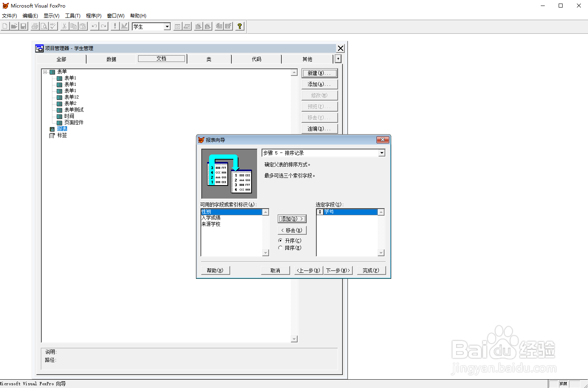Open the 帮助(H) menu in menu bar
588x388 pixels.
coord(138,16)
